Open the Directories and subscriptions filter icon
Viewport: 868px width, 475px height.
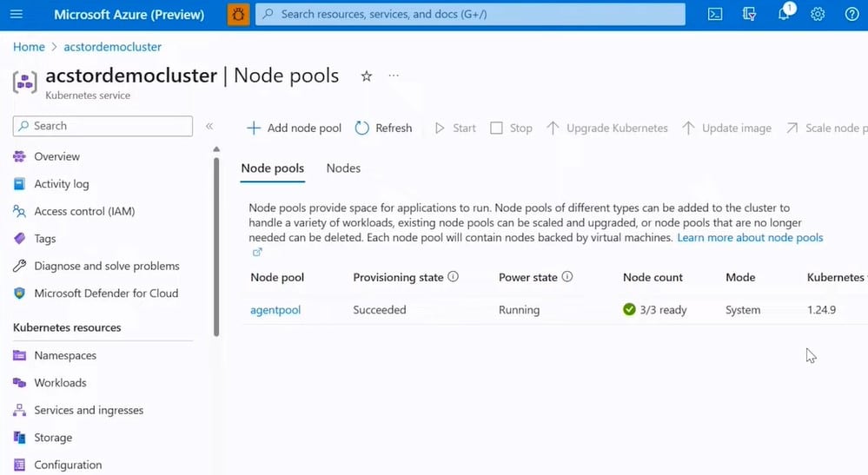coord(749,15)
